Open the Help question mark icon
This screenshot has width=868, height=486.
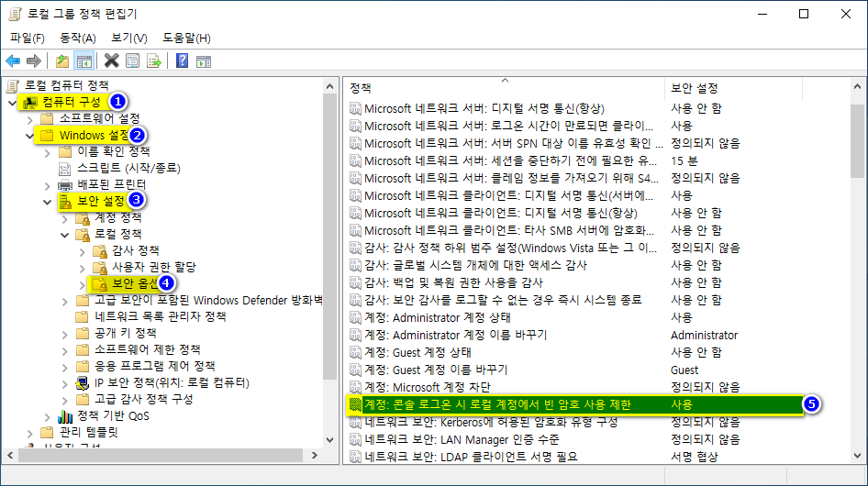(182, 61)
